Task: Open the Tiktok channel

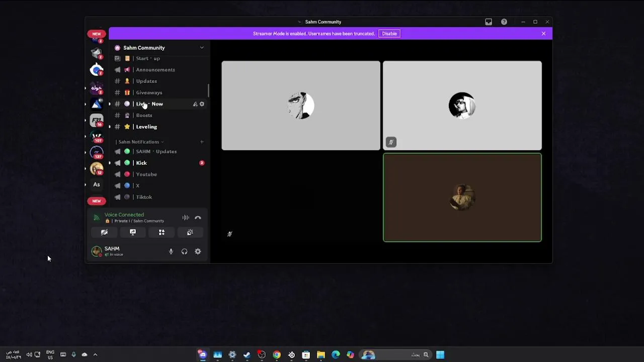Action: tap(159, 197)
